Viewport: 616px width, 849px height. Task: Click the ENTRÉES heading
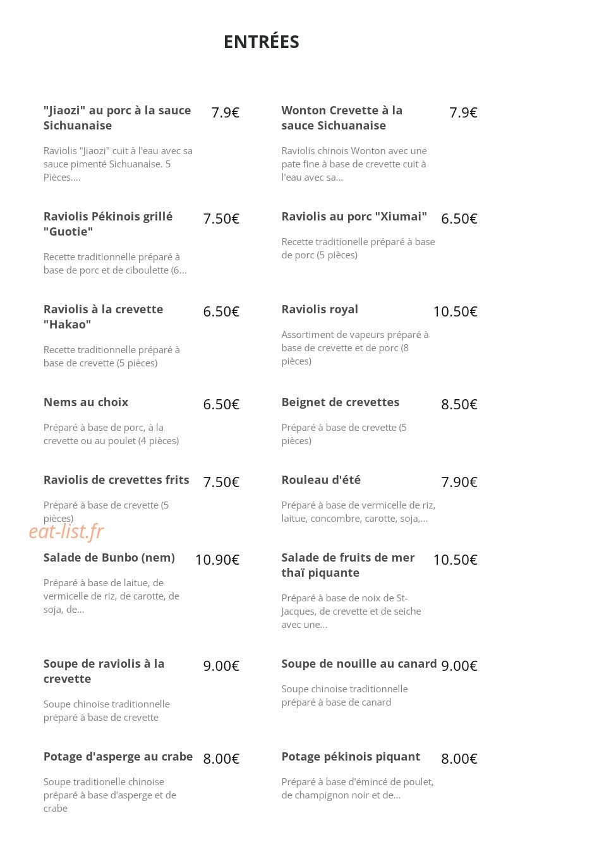click(262, 42)
